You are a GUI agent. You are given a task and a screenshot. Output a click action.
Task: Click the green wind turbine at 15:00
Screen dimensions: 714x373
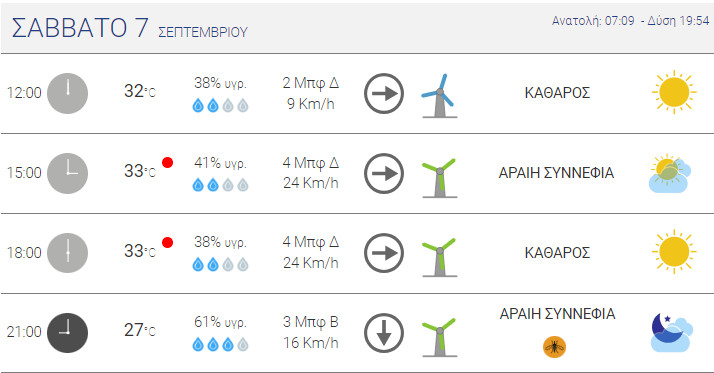point(439,178)
